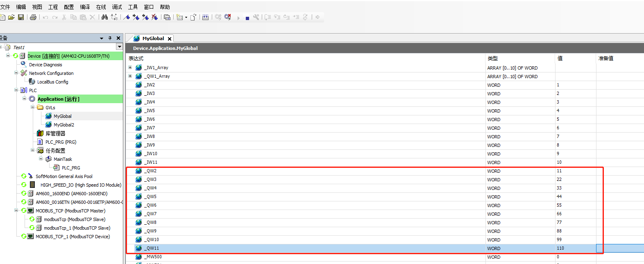Open Find and Replace icon

coord(114,17)
